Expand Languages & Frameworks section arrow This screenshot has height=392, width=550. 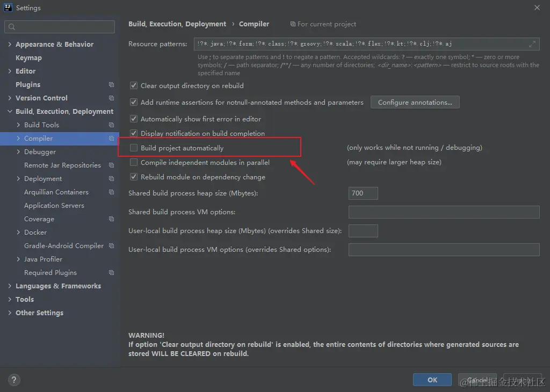click(x=10, y=286)
